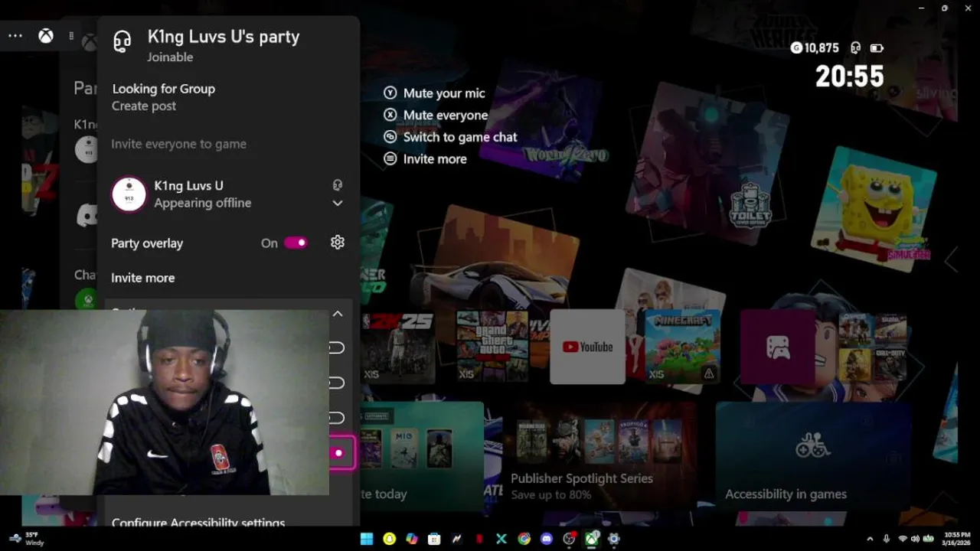
Task: Open Snapchat from the taskbar
Action: [389, 539]
